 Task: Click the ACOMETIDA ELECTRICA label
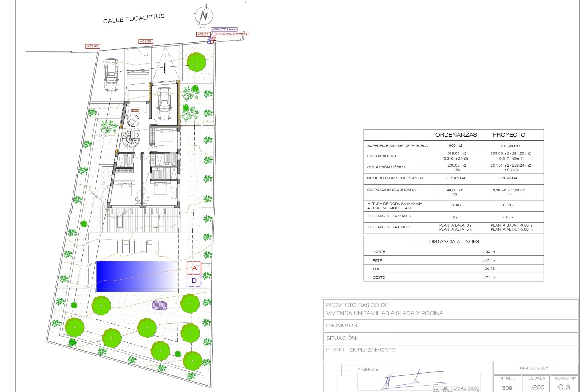pyautogui.click(x=232, y=34)
